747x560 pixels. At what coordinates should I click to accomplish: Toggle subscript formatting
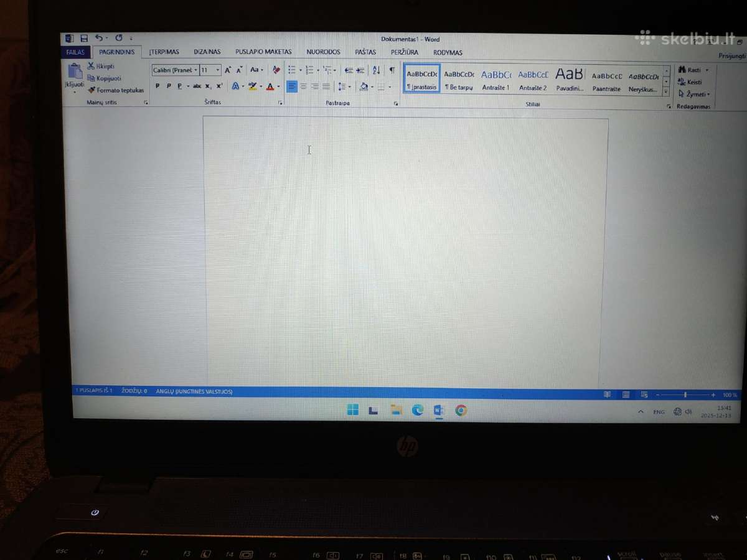(209, 86)
